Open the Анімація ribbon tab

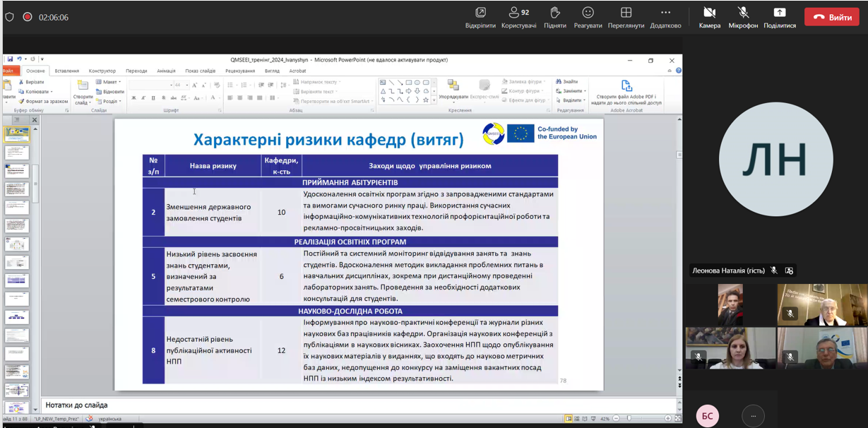pyautogui.click(x=166, y=71)
